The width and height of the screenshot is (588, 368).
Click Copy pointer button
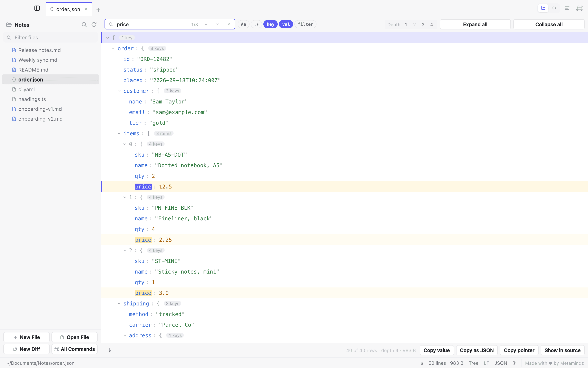point(519,350)
